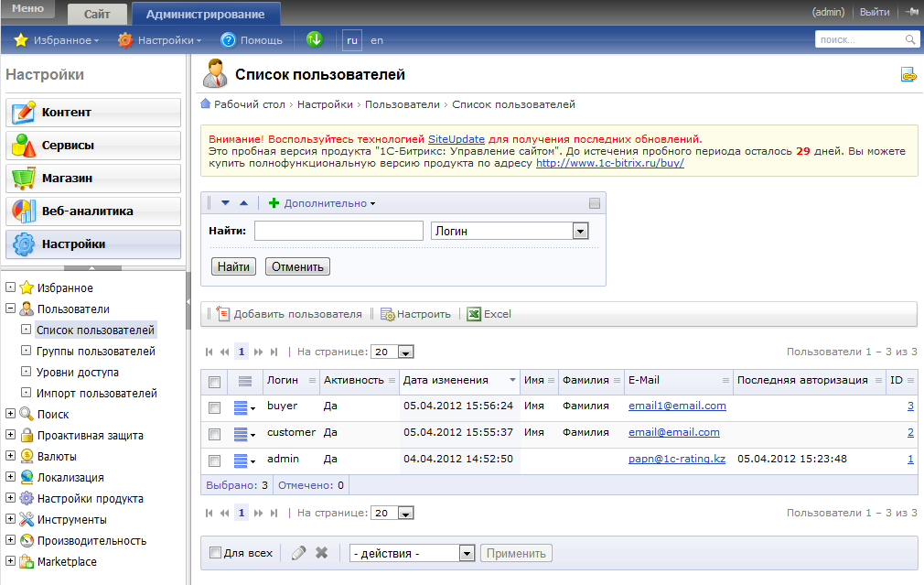This screenshot has width=924, height=585.
Task: Click the Help question mark icon
Action: 229,40
